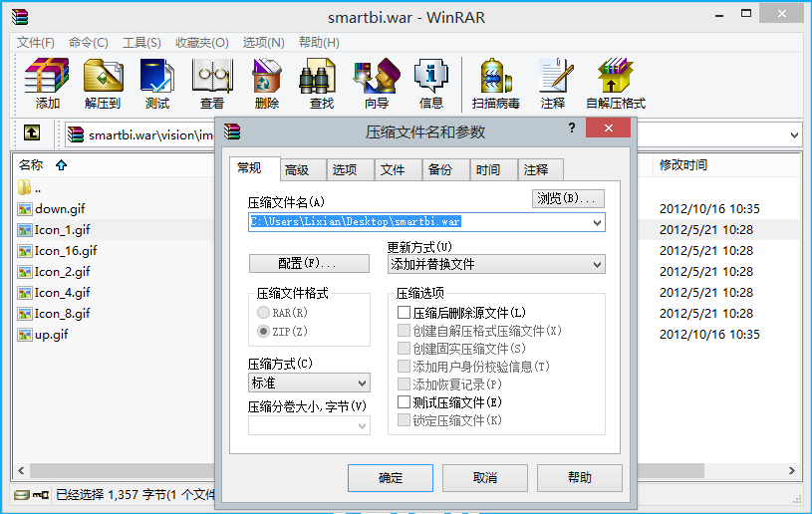Select the down.gif file icon
Screen dimensions: 812x514
(24, 209)
